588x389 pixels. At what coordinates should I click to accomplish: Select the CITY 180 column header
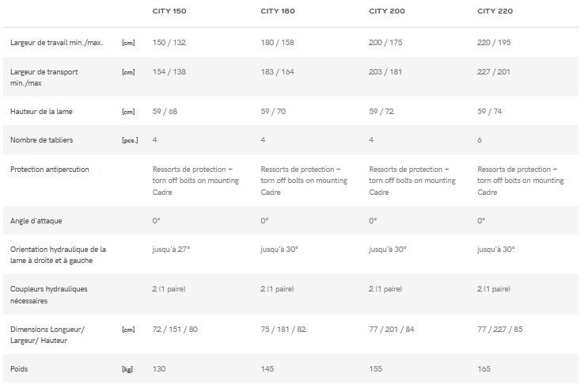click(x=278, y=11)
